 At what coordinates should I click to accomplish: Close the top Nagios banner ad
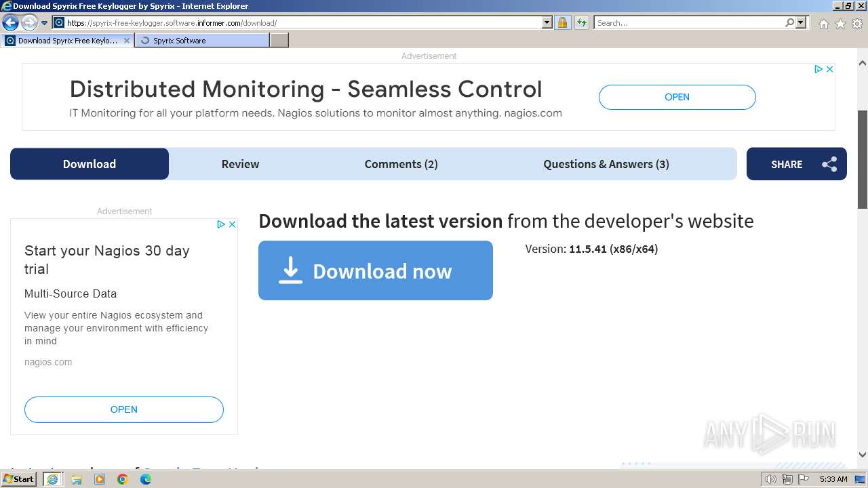point(829,69)
